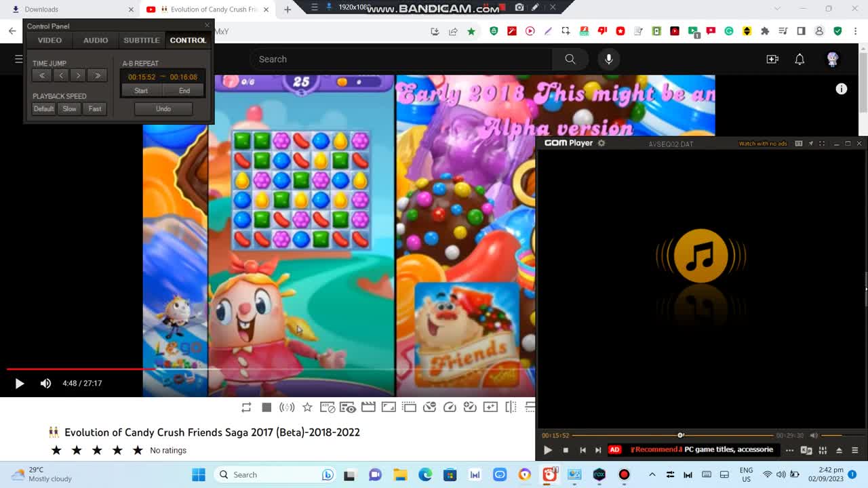This screenshot has width=868, height=488.
Task: Stop playback in GOM Player
Action: pos(566,450)
